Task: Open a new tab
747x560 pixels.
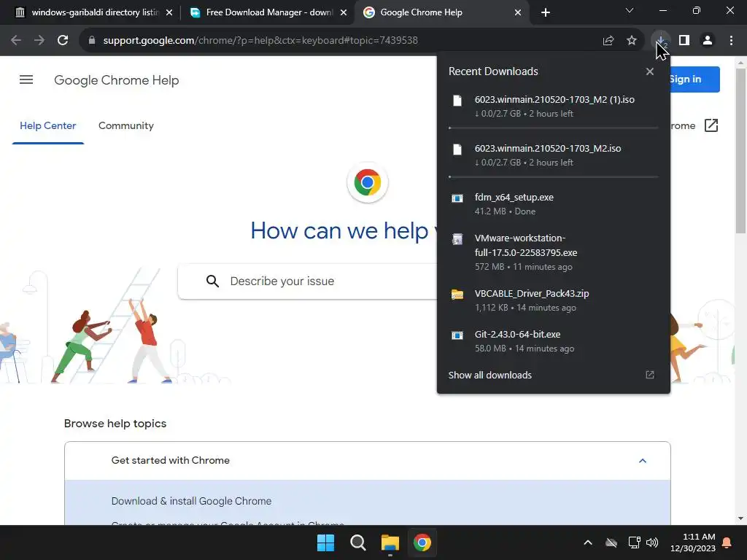Action: coord(546,12)
